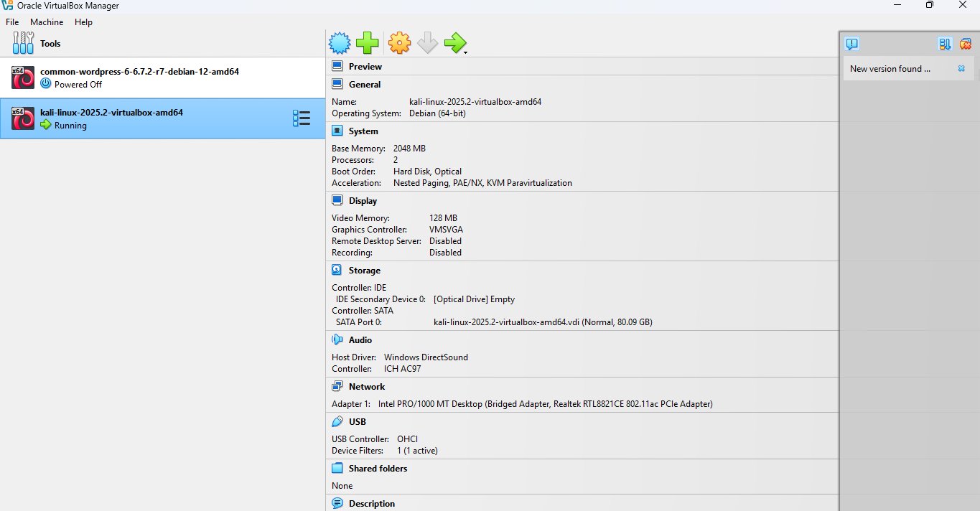Click the Remote Desktop Server Disabled value
Viewport: 980px width, 511px height.
pyautogui.click(x=445, y=240)
